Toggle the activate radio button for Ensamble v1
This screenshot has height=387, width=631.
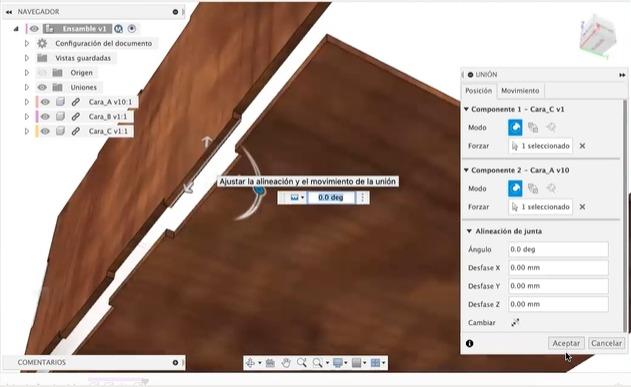point(132,29)
